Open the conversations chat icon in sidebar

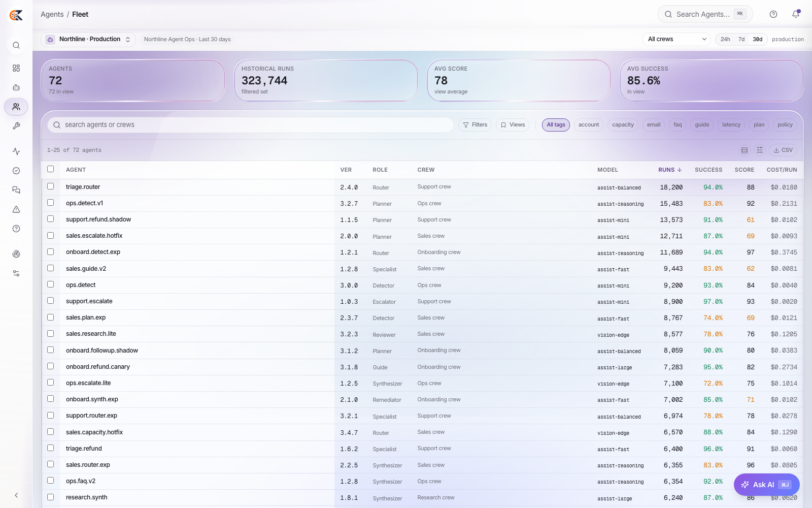click(x=16, y=190)
